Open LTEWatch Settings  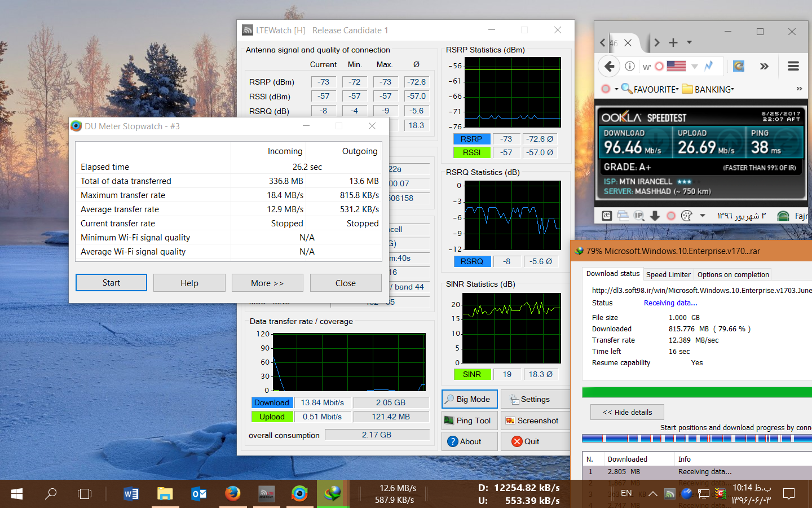click(x=535, y=399)
